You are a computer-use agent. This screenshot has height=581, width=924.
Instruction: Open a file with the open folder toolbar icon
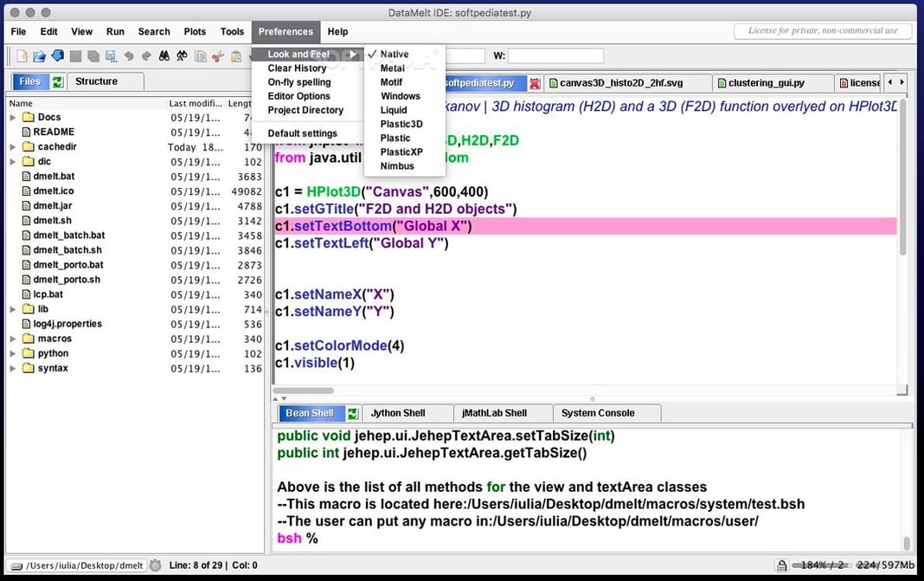(x=39, y=55)
